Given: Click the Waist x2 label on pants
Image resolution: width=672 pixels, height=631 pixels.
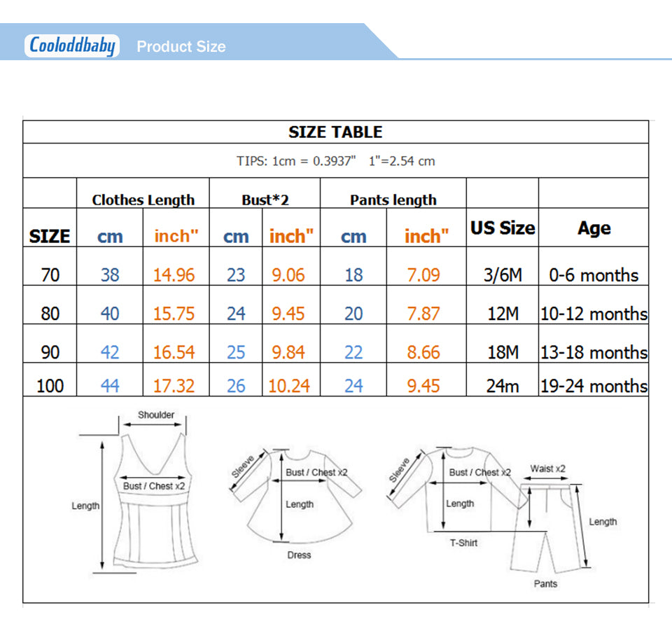Looking at the screenshot, I should 548,469.
